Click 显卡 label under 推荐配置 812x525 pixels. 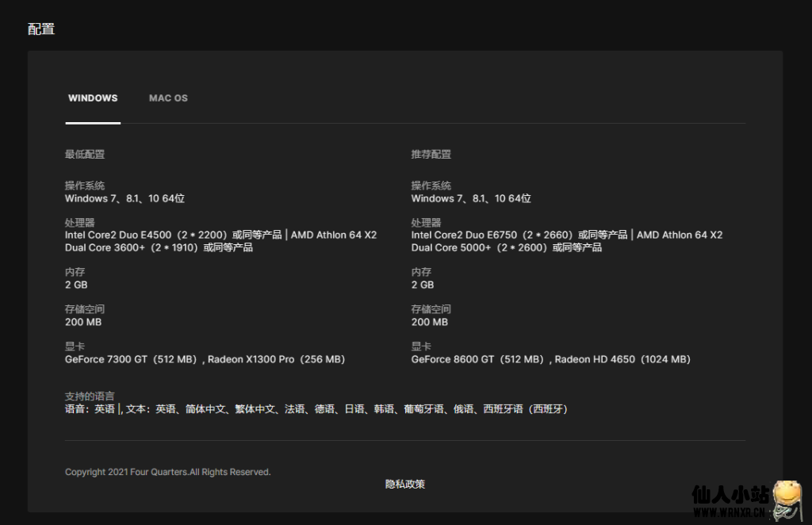pyautogui.click(x=421, y=347)
